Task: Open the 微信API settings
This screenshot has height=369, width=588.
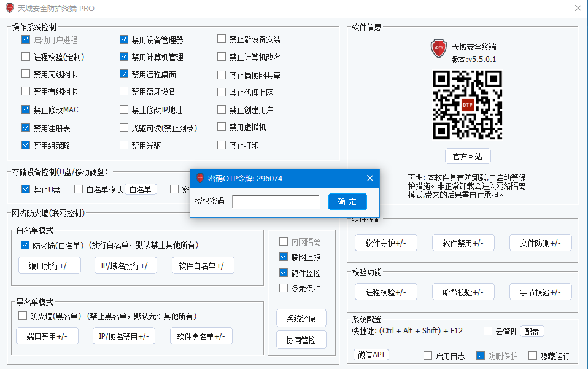Action: (372, 355)
